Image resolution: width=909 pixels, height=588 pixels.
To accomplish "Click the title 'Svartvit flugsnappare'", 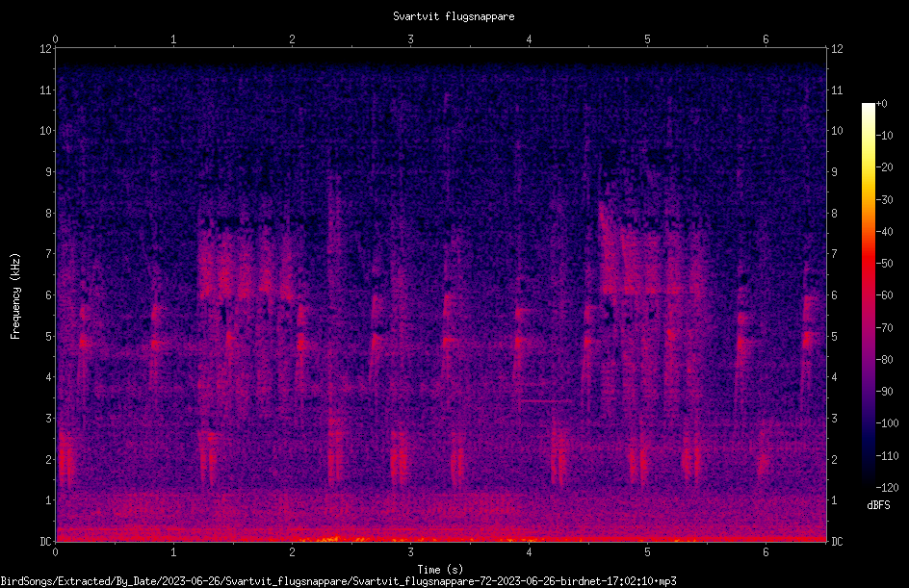I will click(x=454, y=16).
